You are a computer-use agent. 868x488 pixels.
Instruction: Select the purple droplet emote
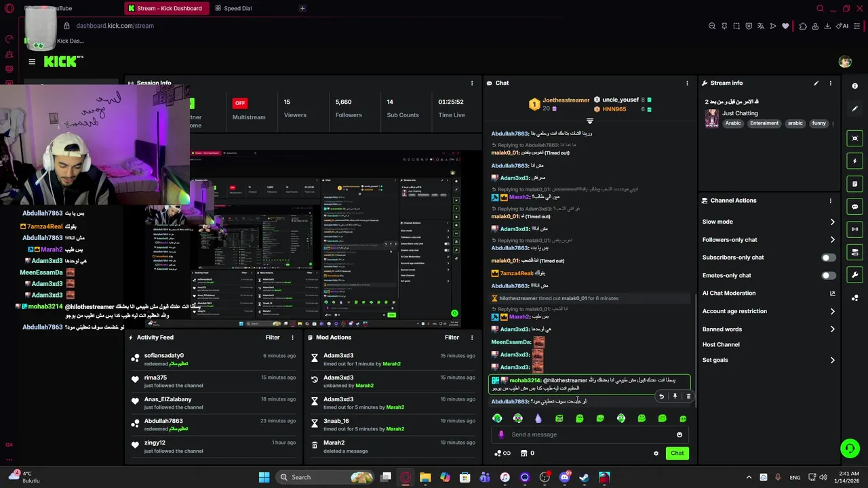(x=538, y=418)
